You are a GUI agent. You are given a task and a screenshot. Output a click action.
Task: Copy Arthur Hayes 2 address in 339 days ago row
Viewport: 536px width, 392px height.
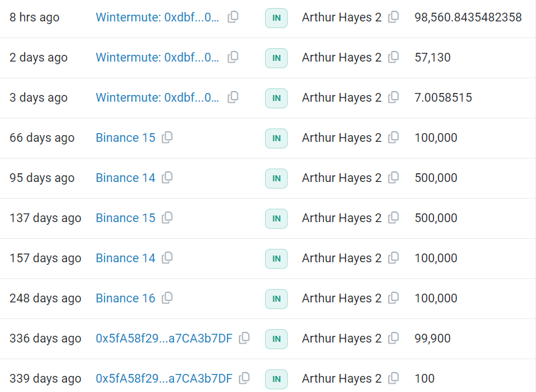coord(393,378)
